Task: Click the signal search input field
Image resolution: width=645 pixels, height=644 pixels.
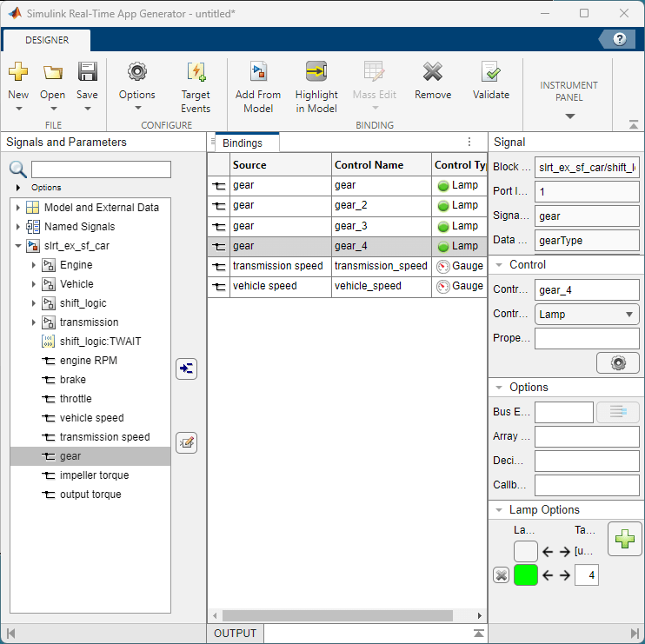Action: (101, 169)
